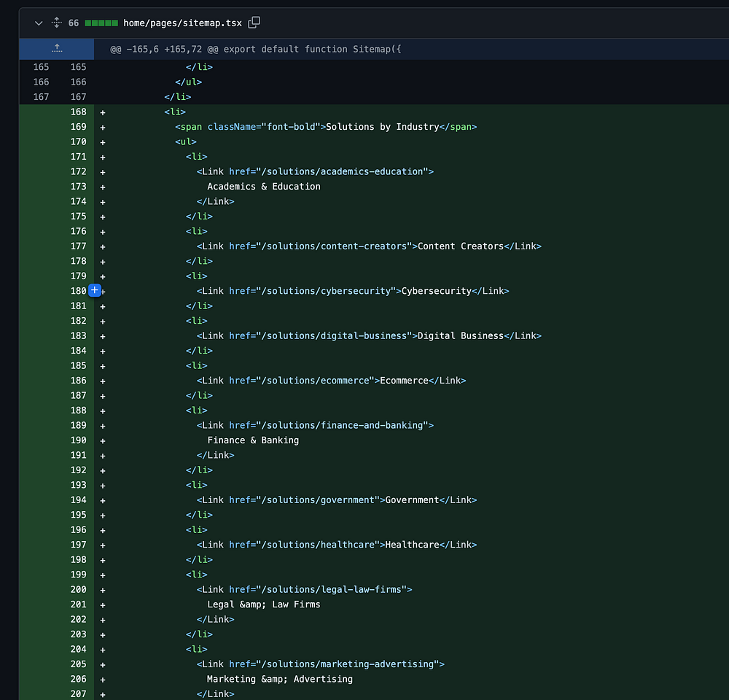Screen dimensions: 729x700
Task: Expand hidden lines above the hunk
Action: pyautogui.click(x=57, y=49)
